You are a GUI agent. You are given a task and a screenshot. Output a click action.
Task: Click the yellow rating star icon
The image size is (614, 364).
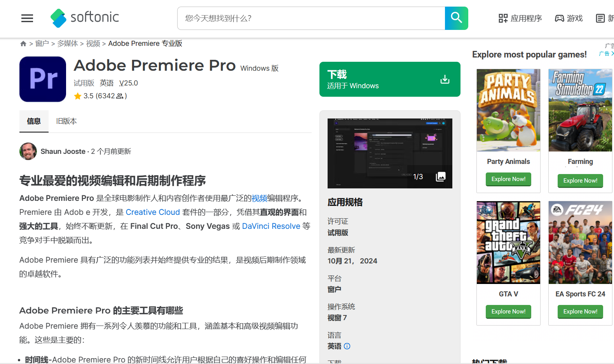click(x=78, y=96)
